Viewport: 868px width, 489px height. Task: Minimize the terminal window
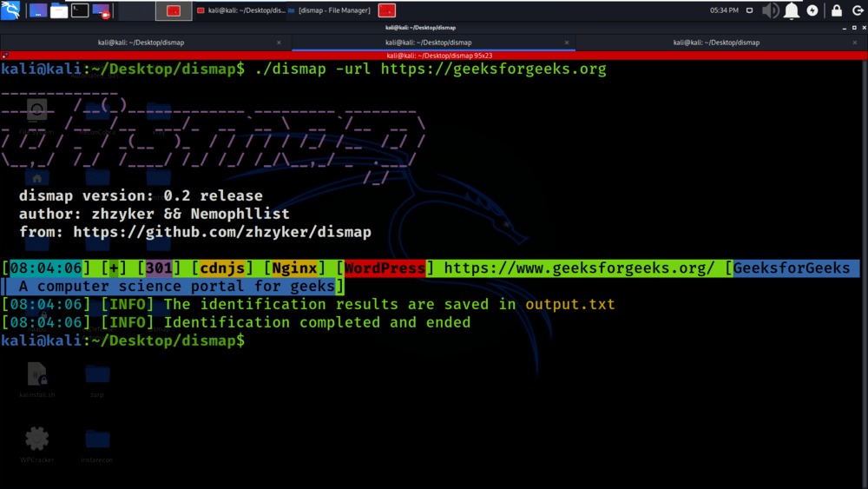click(845, 28)
